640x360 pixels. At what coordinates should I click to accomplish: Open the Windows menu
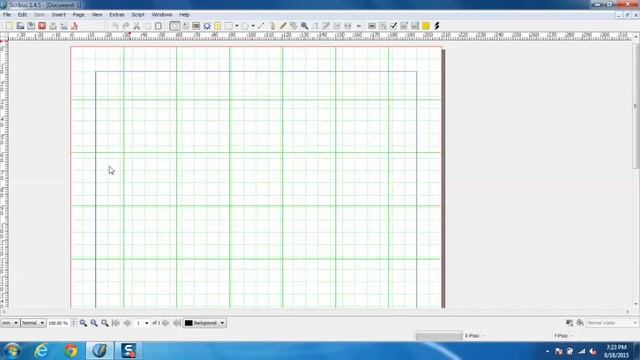(x=162, y=14)
